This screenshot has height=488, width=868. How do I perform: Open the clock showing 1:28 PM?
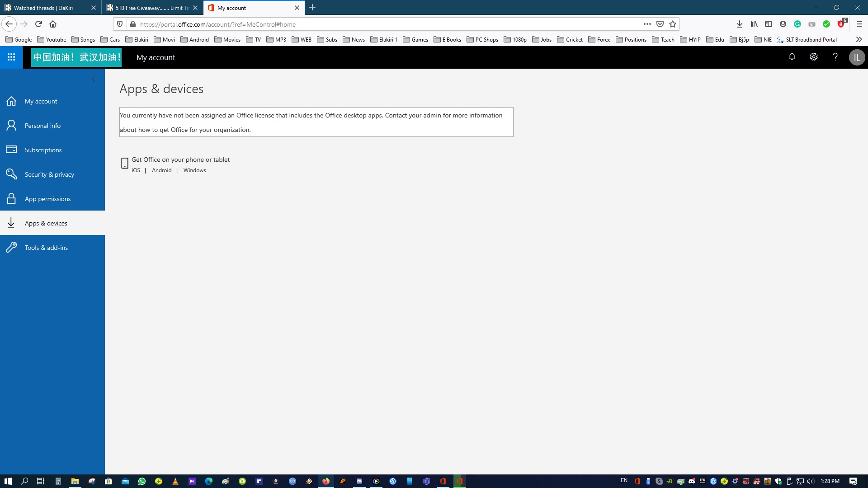coord(830,481)
